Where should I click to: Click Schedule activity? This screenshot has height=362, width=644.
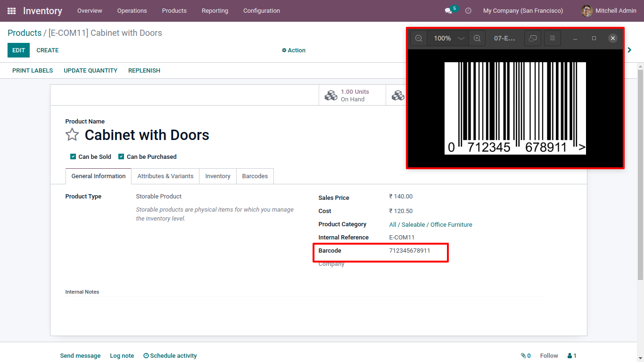tap(170, 356)
